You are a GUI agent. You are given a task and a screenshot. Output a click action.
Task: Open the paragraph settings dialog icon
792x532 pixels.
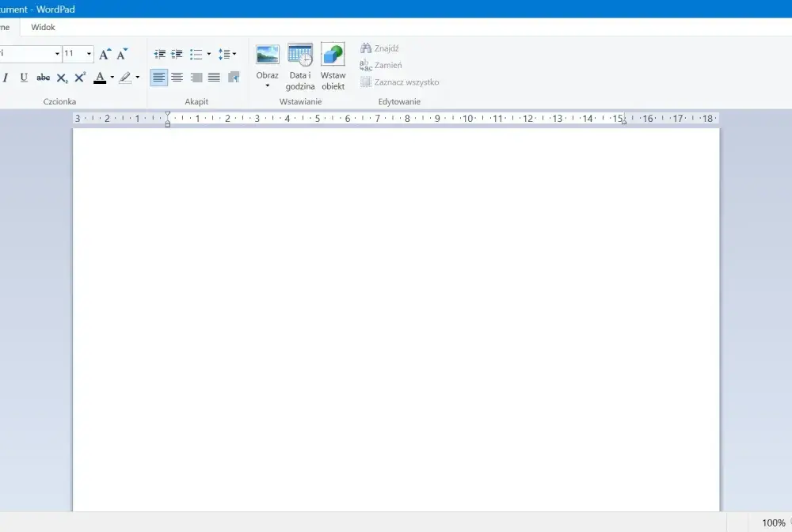coord(234,78)
